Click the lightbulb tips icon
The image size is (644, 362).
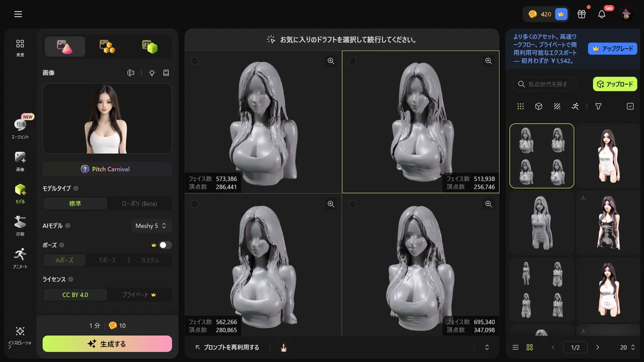tap(152, 73)
